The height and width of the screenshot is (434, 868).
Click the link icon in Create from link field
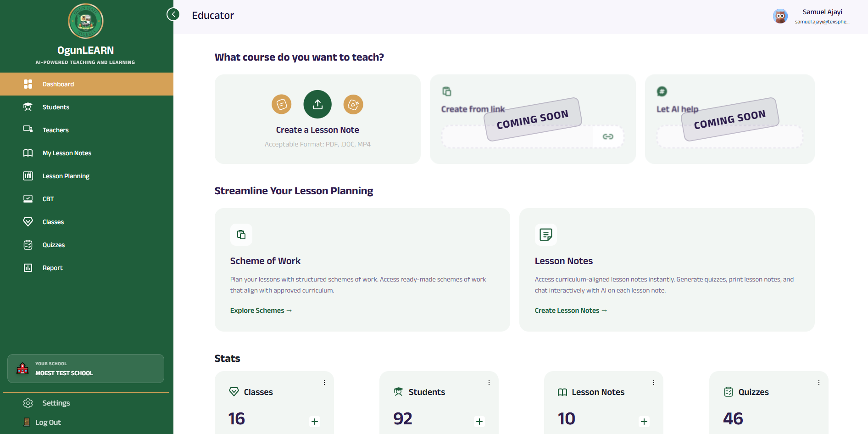pyautogui.click(x=608, y=136)
